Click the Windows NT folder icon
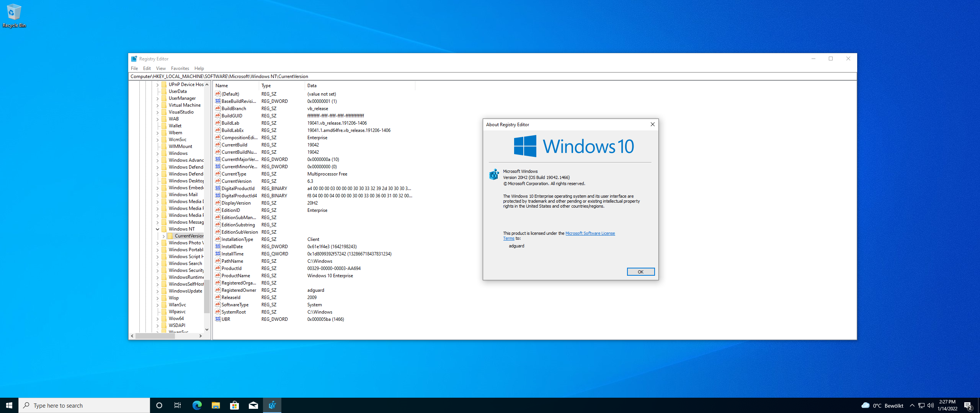Screen dimensions: 980x413 tap(164, 229)
